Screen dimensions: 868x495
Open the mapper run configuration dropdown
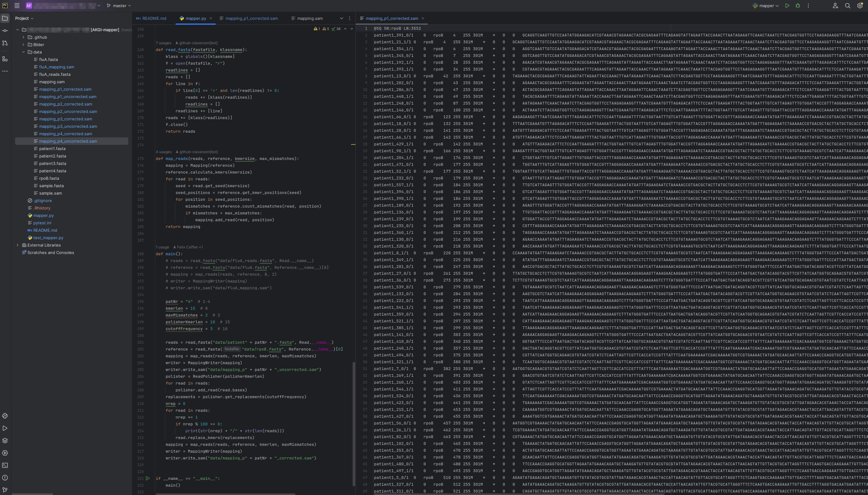pyautogui.click(x=765, y=6)
